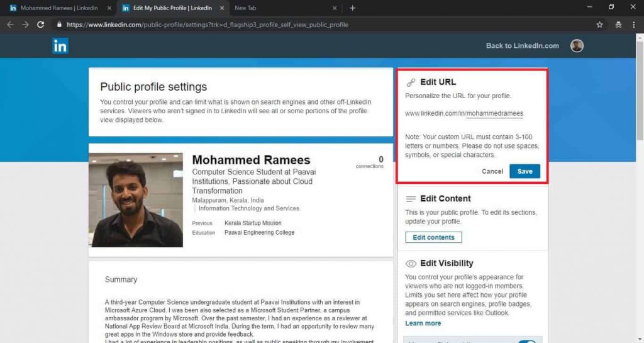Viewport: 644px width, 343px height.
Task: Click Information Technology and Services text
Action: [x=249, y=209]
